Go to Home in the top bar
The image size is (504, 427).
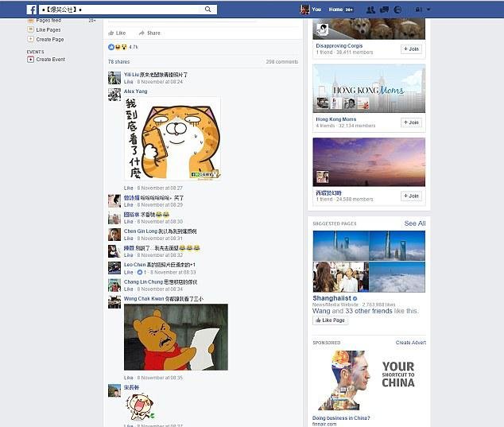point(335,10)
